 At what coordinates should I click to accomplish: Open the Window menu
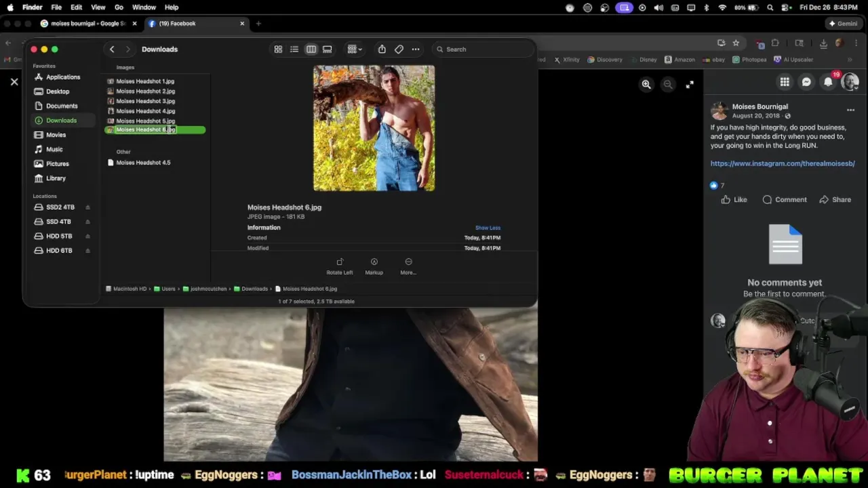(144, 7)
